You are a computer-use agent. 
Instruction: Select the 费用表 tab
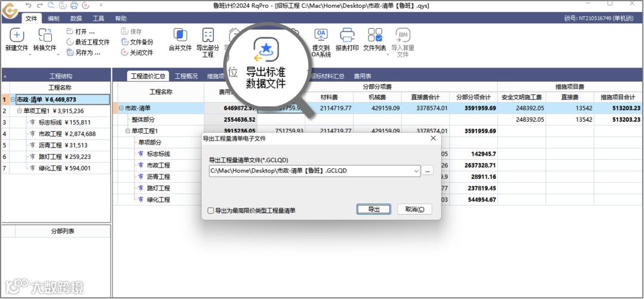pos(363,76)
